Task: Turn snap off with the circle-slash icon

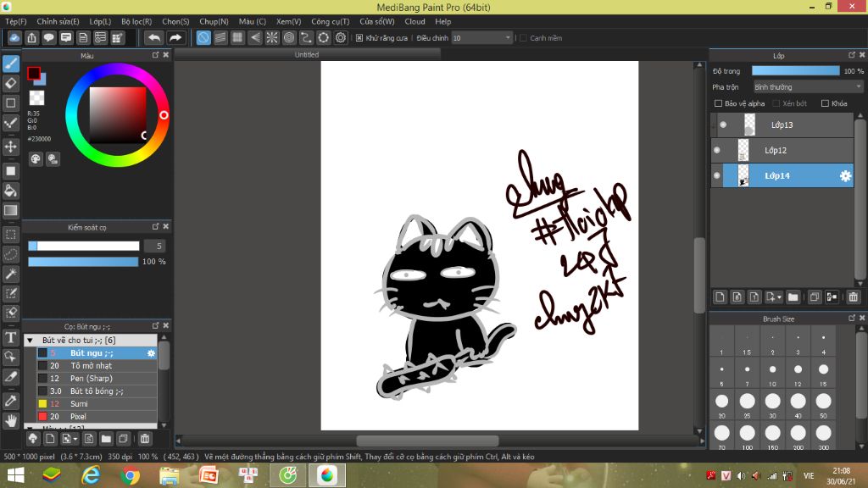Action: pyautogui.click(x=203, y=37)
